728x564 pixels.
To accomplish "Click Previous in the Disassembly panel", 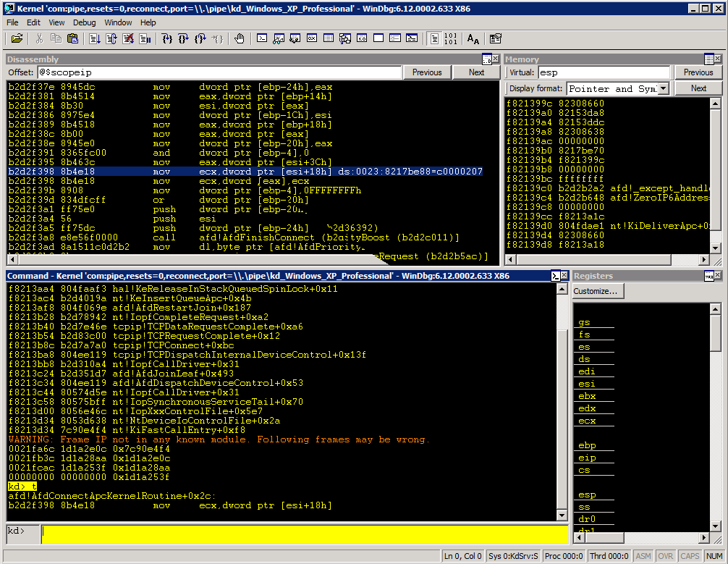I will pos(427,72).
